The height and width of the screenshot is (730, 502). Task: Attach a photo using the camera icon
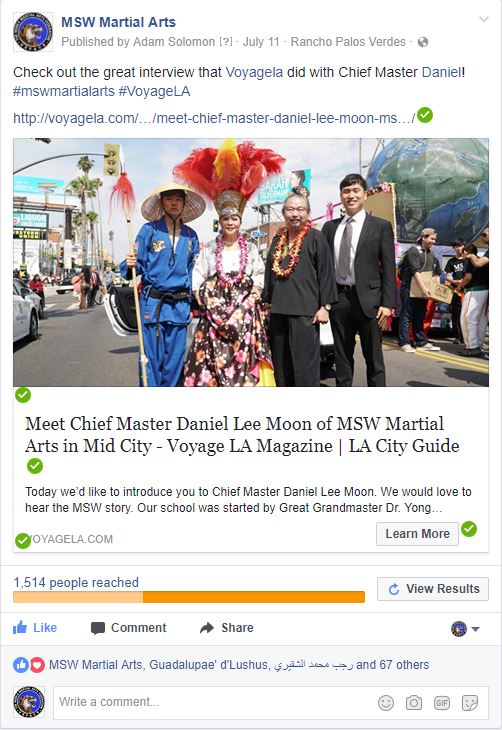[414, 703]
